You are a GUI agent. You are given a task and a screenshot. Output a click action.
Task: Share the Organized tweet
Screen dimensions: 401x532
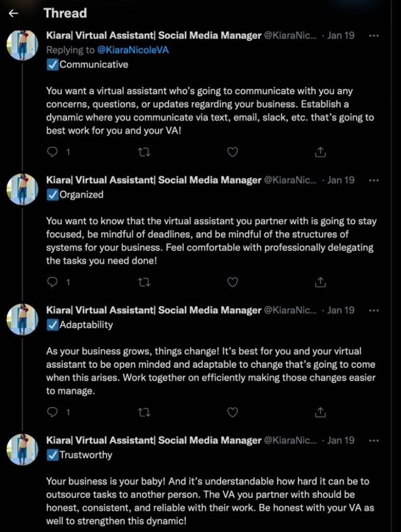(x=320, y=282)
